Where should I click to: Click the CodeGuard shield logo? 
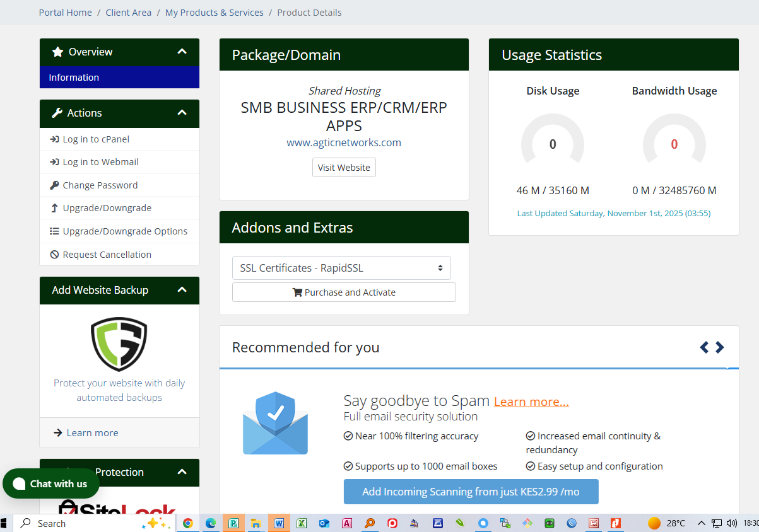coord(119,344)
